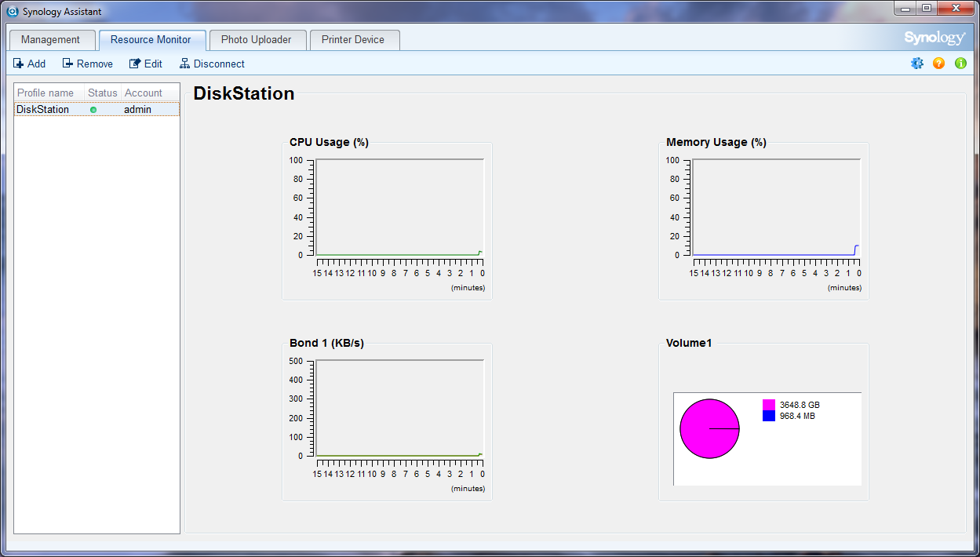This screenshot has width=980, height=557.
Task: Click the CPU Usage graph area
Action: pyautogui.click(x=399, y=207)
